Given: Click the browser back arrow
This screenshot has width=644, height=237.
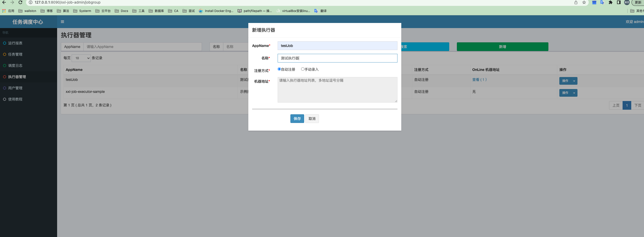Looking at the screenshot, I should [4, 2].
